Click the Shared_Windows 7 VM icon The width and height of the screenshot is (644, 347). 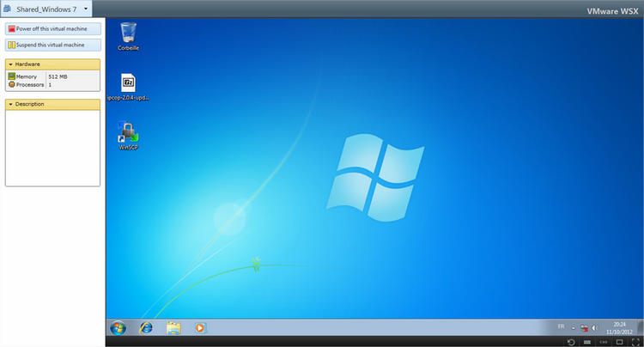pyautogui.click(x=8, y=9)
